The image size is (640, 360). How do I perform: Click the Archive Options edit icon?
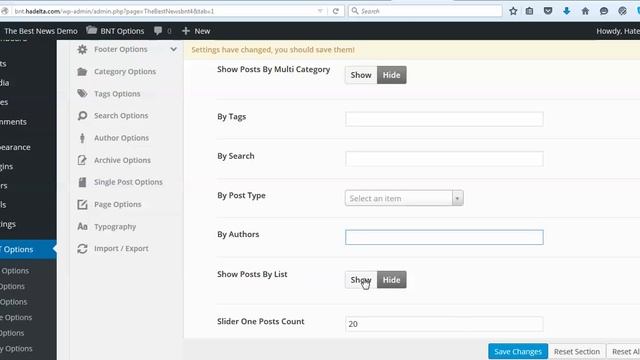coord(82,160)
